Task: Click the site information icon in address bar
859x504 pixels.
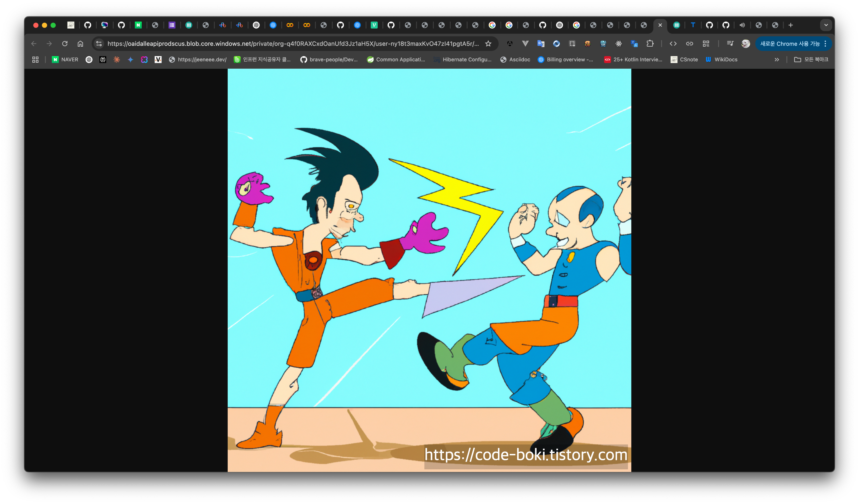Action: (99, 44)
